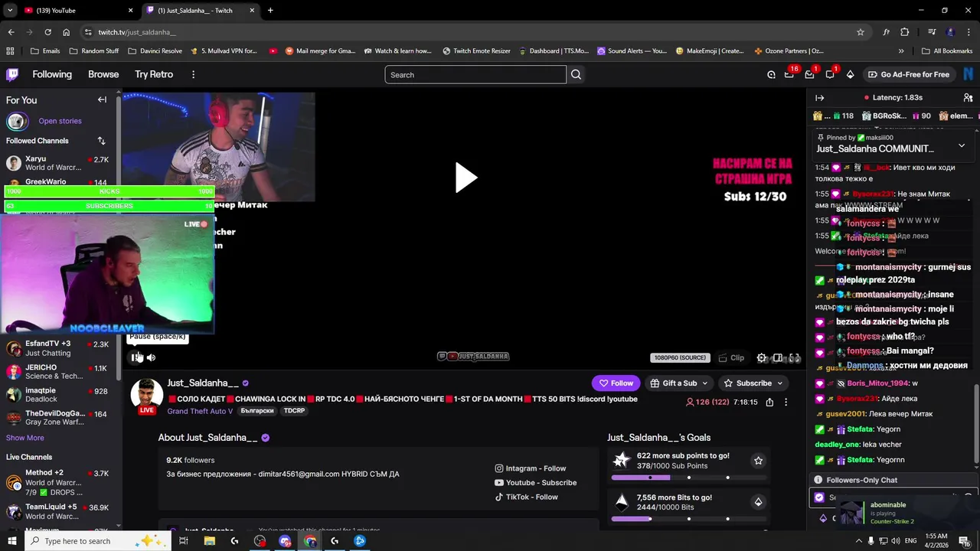This screenshot has width=980, height=551.
Task: Open Browse tab
Action: pyautogui.click(x=103, y=74)
